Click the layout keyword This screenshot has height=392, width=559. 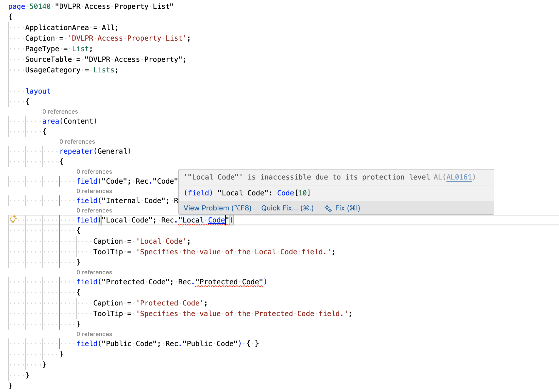click(x=38, y=91)
